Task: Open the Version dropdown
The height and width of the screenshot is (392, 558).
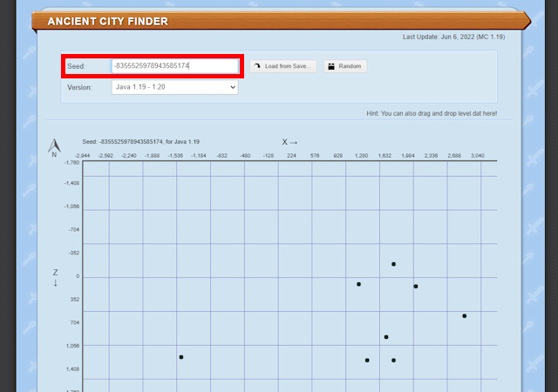Action: point(174,87)
